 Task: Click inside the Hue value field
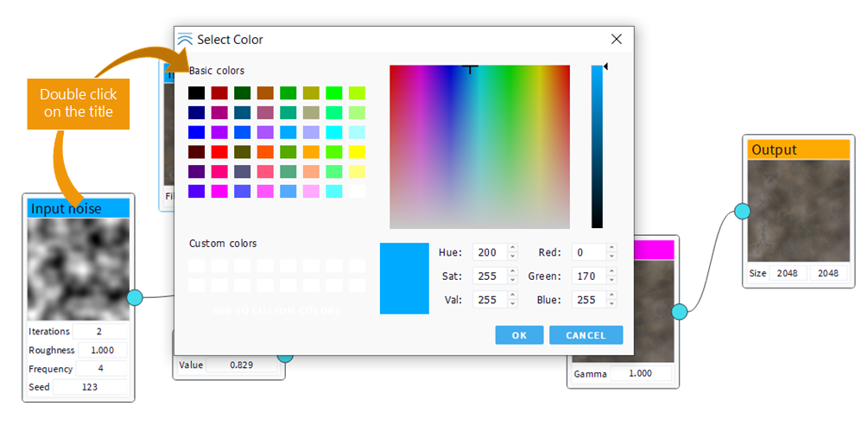[x=488, y=252]
